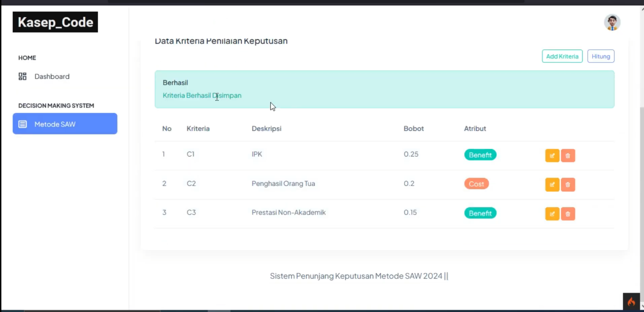Click the Dashboard grid icon
Screen dimensions: 644x312
(22, 76)
